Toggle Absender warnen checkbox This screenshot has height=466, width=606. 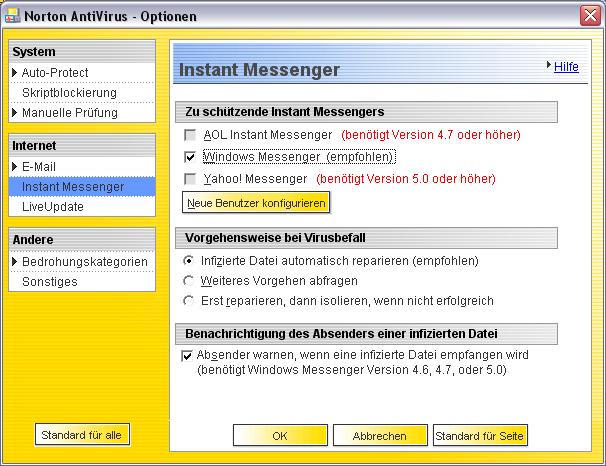coord(187,355)
